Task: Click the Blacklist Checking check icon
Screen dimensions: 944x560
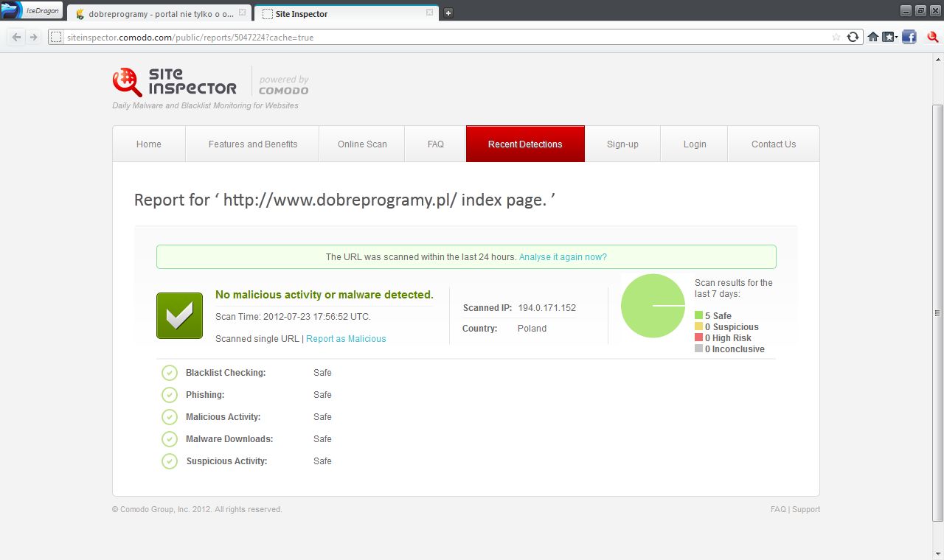Action: 170,373
